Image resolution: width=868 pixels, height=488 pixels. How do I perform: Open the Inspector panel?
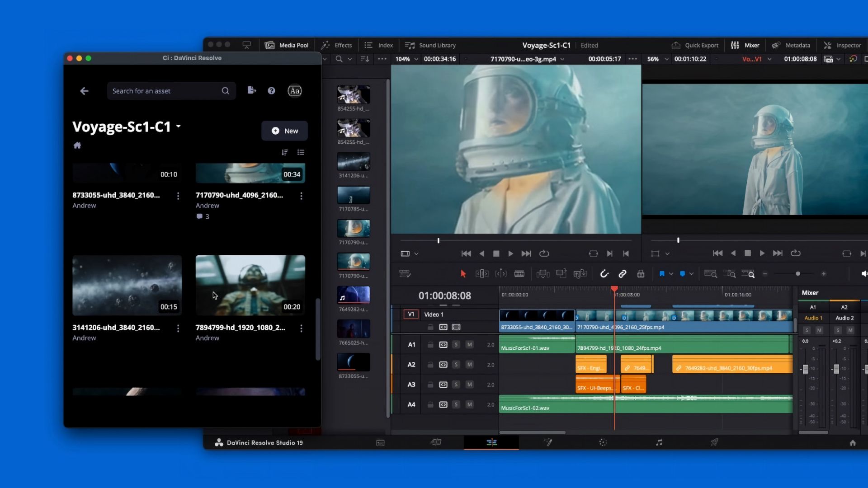point(842,45)
